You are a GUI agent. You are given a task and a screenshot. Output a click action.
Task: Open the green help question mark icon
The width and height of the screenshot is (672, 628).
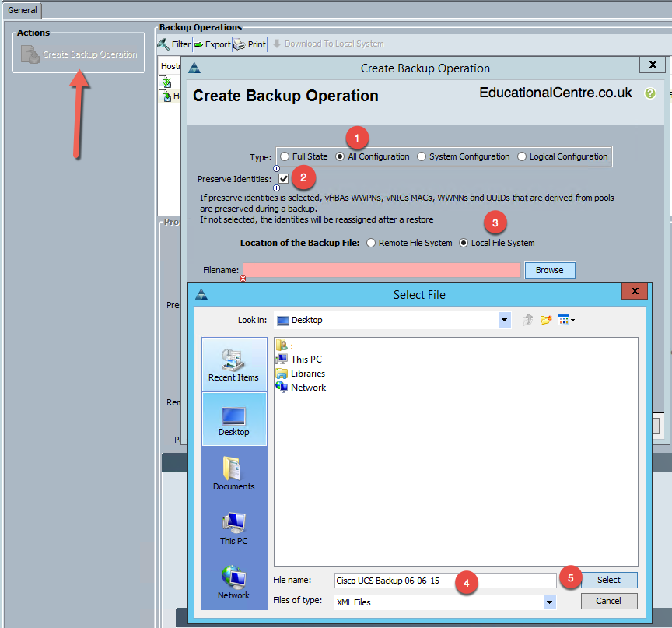(649, 93)
